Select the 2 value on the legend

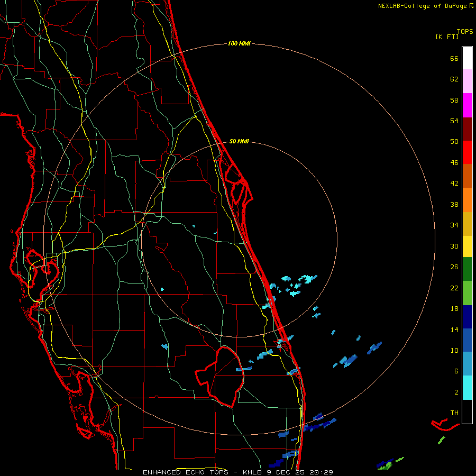pyautogui.click(x=456, y=392)
